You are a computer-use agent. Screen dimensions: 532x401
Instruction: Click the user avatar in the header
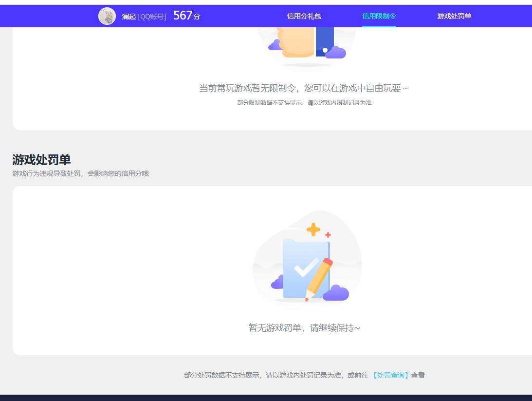point(107,16)
